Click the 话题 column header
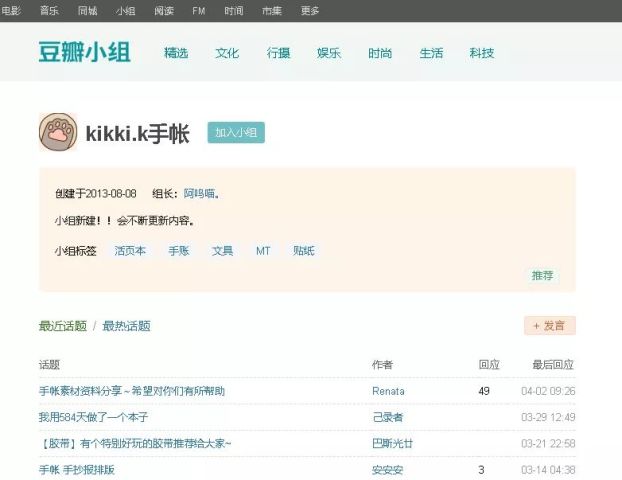Image resolution: width=622 pixels, height=480 pixels. pos(49,365)
